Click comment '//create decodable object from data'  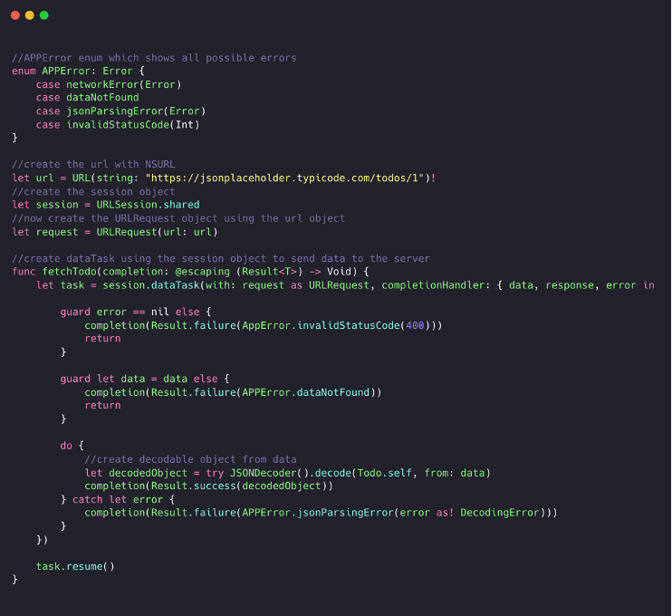[191, 459]
